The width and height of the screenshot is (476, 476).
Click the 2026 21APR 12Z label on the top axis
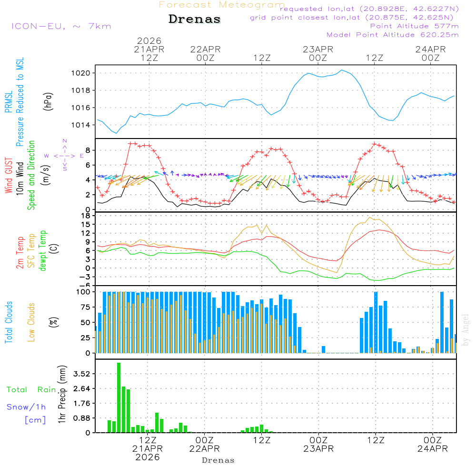tap(149, 49)
